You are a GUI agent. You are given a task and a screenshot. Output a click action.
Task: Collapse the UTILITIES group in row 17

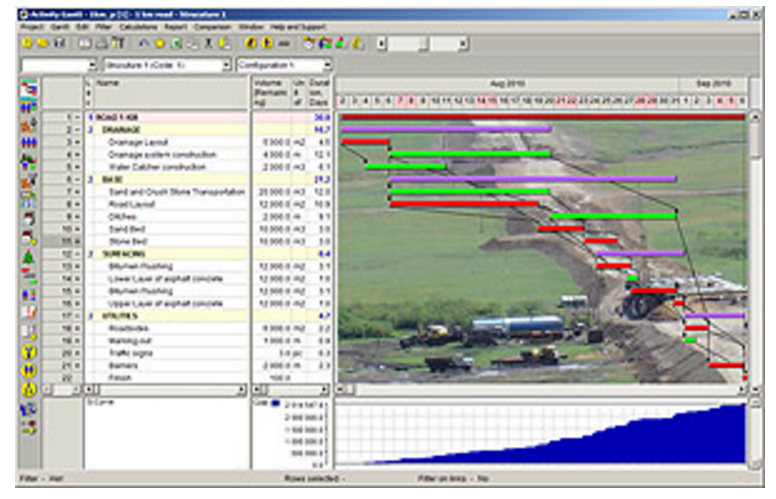pyautogui.click(x=78, y=316)
